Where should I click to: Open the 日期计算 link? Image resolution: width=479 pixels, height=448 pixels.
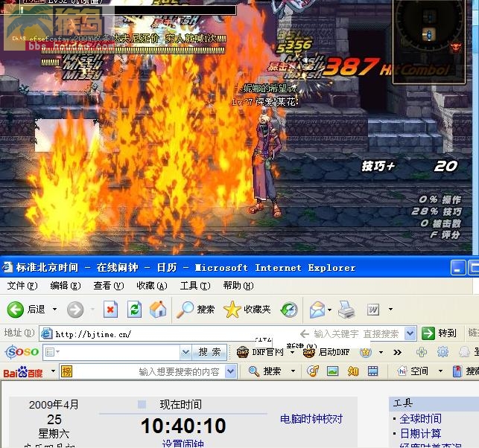420,433
